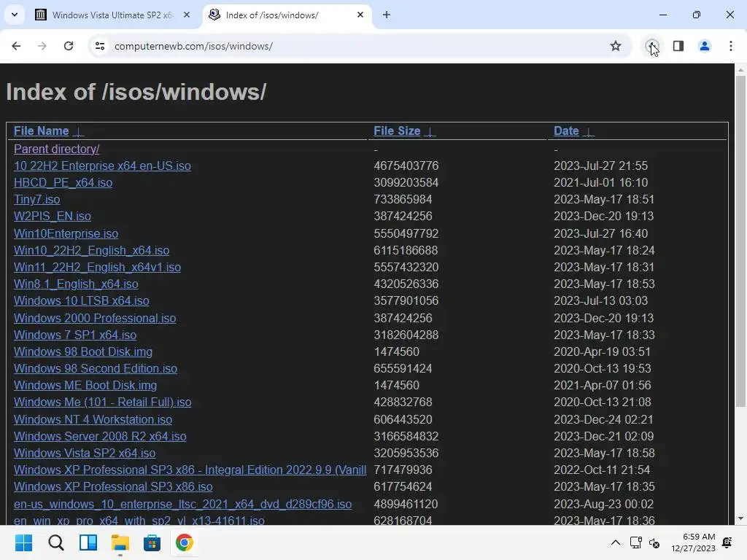Open Windows ME Boot Disk.img link
Viewport: 747px width, 560px height.
coord(85,385)
